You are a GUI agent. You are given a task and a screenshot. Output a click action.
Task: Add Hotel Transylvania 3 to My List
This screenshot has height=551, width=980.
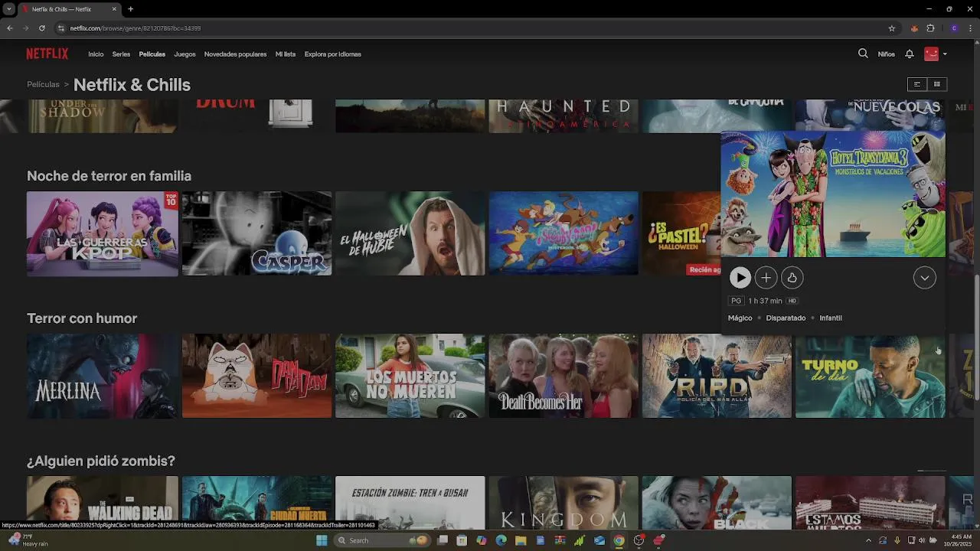(766, 278)
